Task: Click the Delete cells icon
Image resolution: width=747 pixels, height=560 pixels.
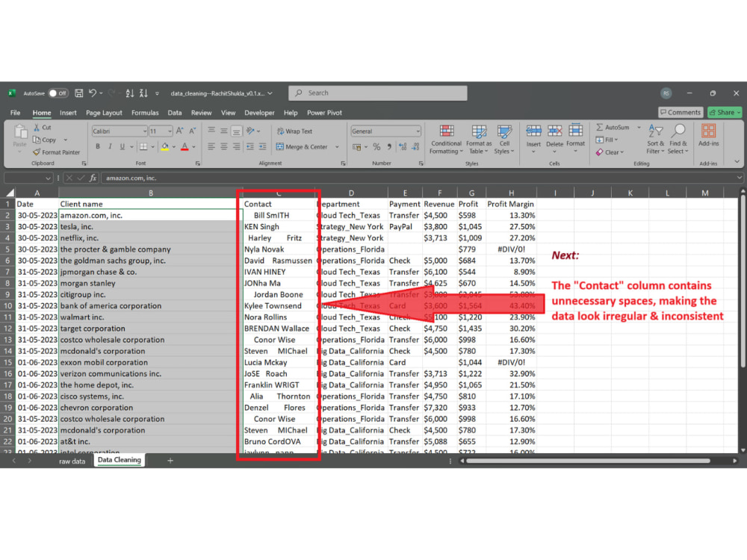Action: [x=554, y=131]
